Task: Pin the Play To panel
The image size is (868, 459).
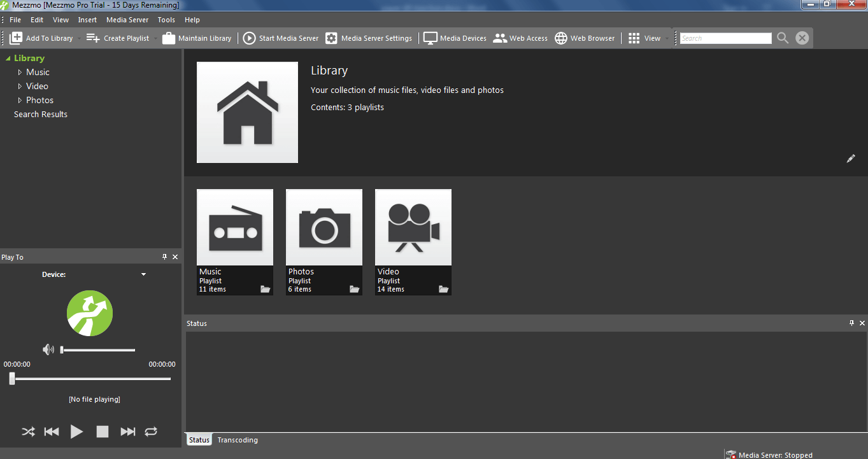Action: pyautogui.click(x=164, y=257)
